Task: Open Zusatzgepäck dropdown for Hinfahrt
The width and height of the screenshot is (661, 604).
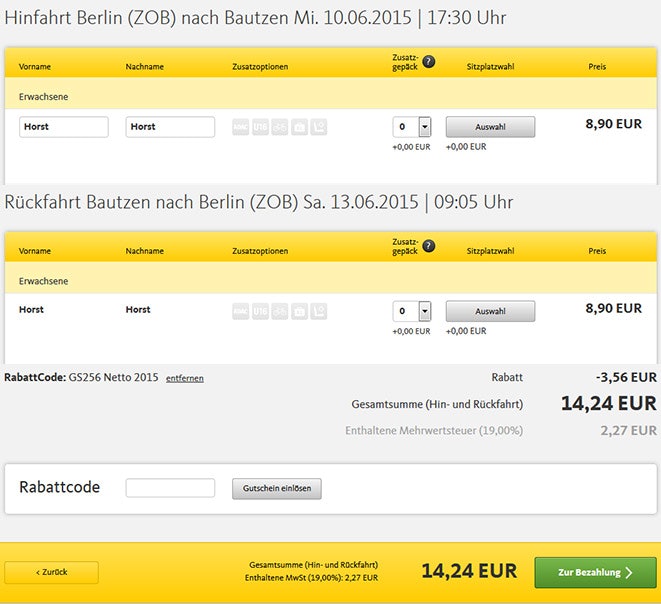Action: click(424, 127)
